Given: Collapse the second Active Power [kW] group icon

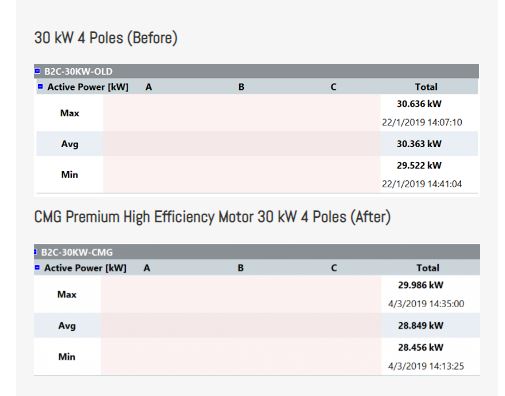Looking at the screenshot, I should coord(37,267).
